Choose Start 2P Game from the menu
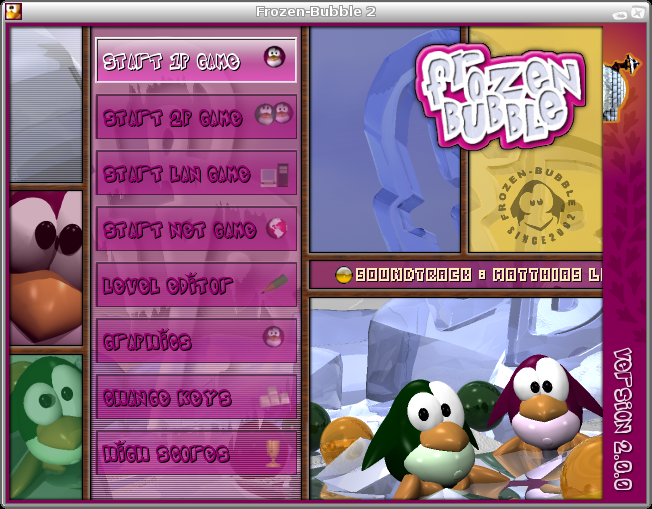This screenshot has width=652, height=509. 196,117
